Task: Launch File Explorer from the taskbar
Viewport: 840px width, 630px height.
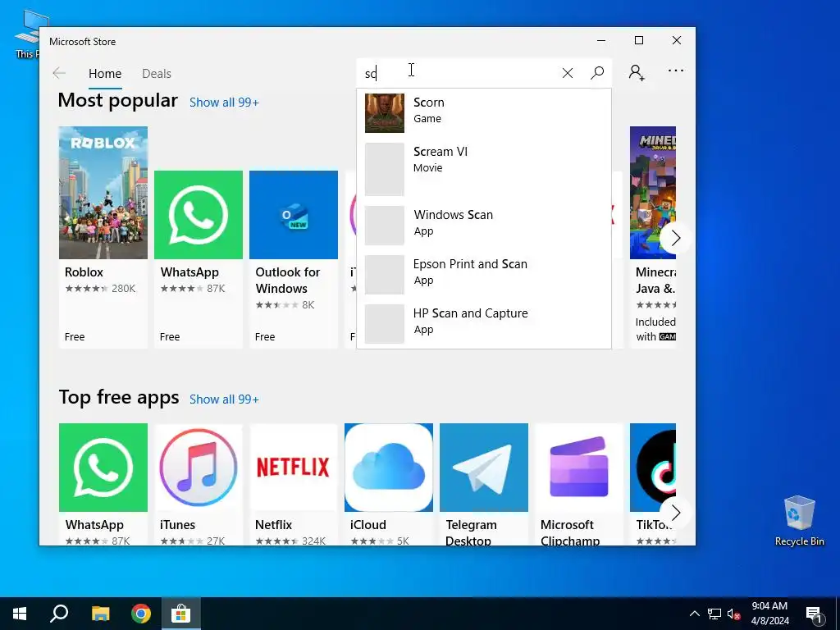Action: pos(100,614)
